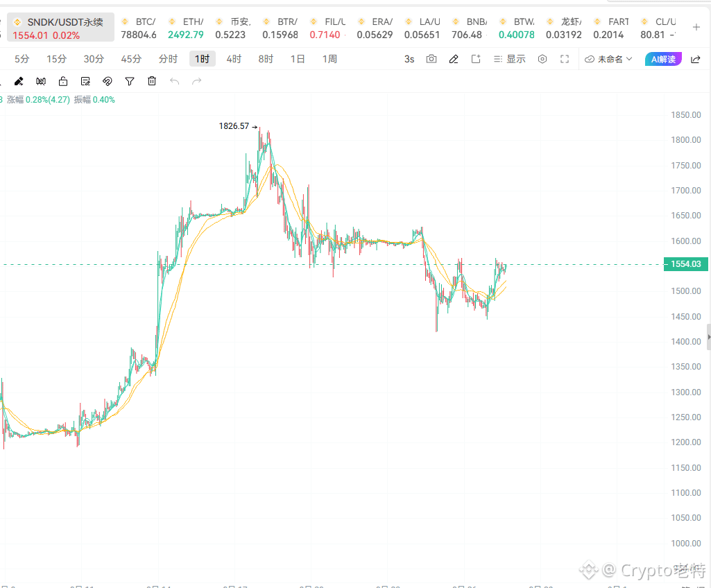Open the filter funnel icon

point(130,81)
